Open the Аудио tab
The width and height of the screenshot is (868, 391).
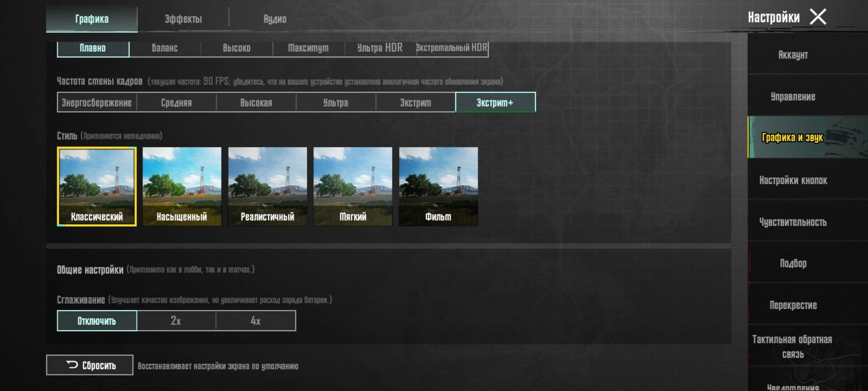click(275, 19)
